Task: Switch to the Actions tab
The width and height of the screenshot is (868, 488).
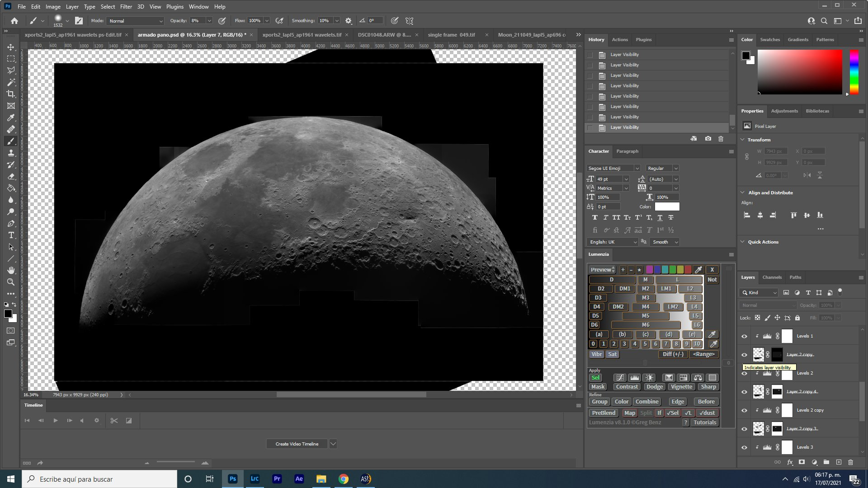Action: click(620, 40)
